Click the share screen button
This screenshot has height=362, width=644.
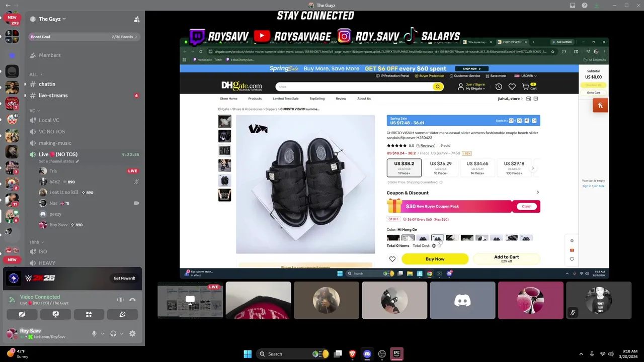pyautogui.click(x=55, y=314)
